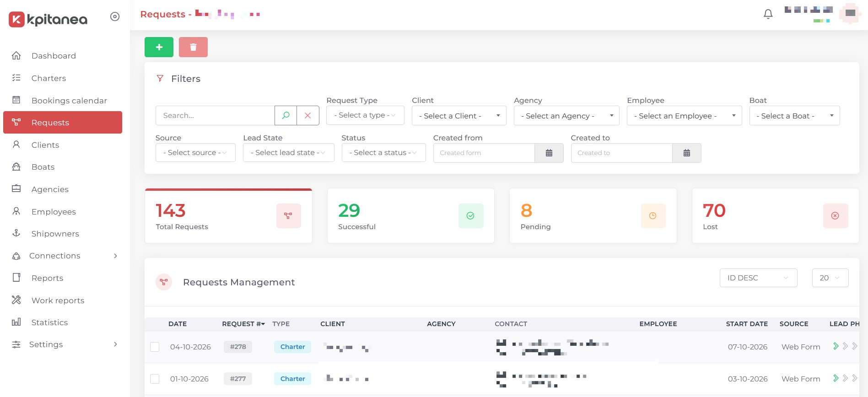The width and height of the screenshot is (868, 397).
Task: Sort by the REQUEST # column header
Action: click(x=243, y=324)
